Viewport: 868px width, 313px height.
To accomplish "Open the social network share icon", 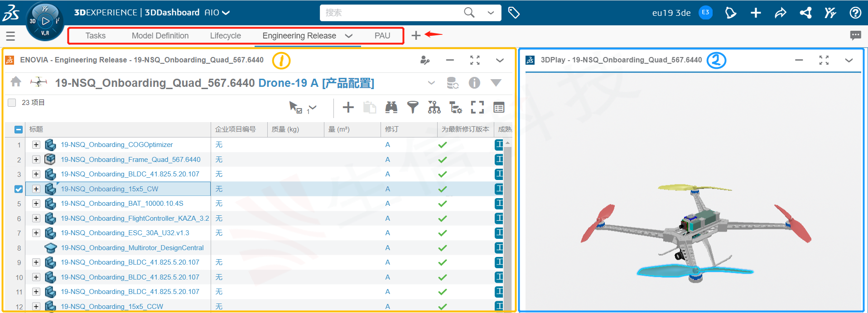I will 805,13.
